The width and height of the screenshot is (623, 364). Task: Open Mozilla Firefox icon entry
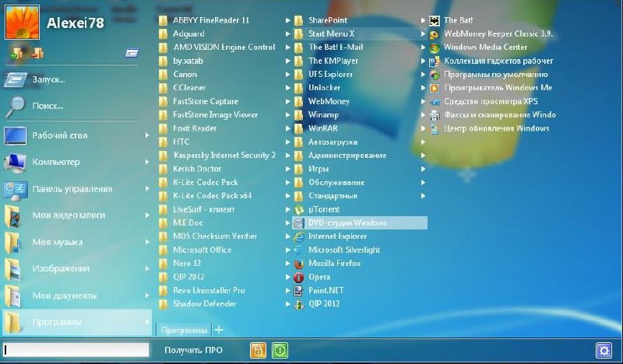point(299,264)
